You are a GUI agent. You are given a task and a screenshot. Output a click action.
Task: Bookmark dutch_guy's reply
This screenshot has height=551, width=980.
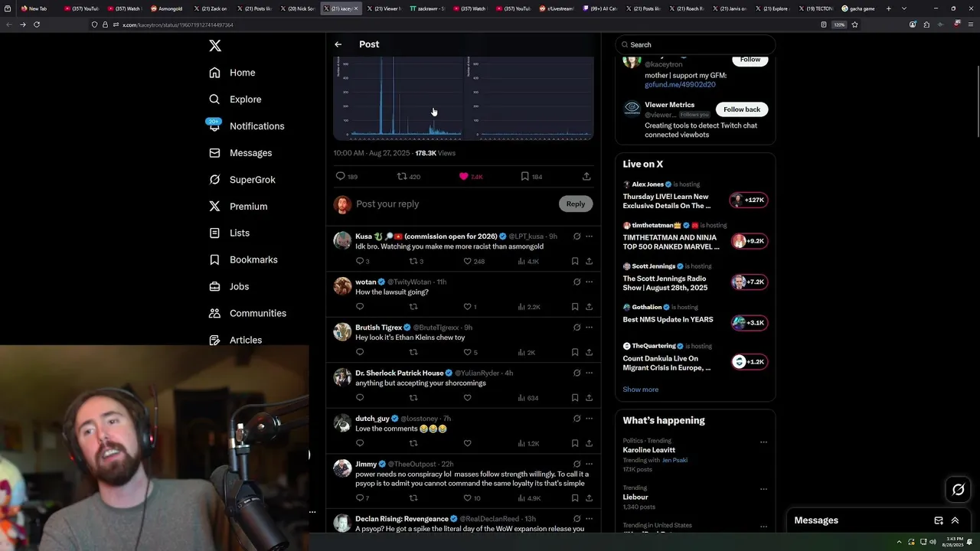[x=575, y=443]
